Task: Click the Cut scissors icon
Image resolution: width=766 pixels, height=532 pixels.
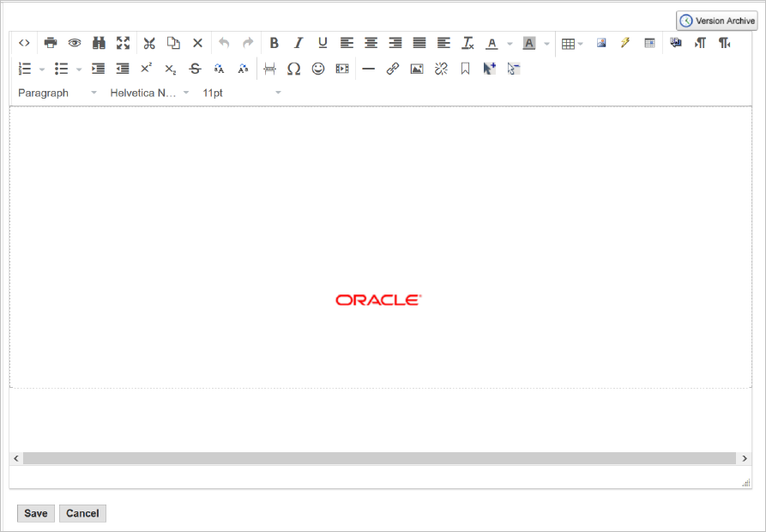Action: [x=149, y=43]
